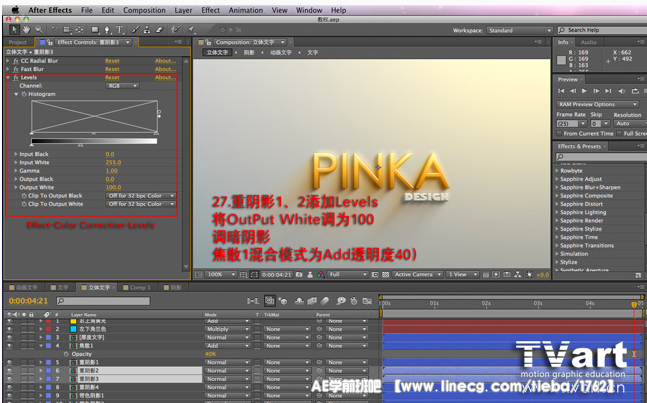This screenshot has height=403, width=647.
Task: Select the Type text tool
Action: (120, 30)
